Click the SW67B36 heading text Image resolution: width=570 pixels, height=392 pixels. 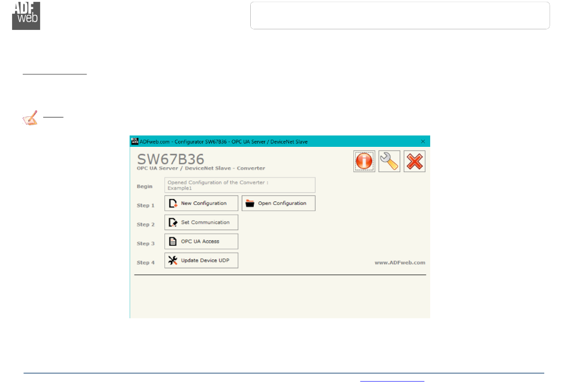point(170,159)
